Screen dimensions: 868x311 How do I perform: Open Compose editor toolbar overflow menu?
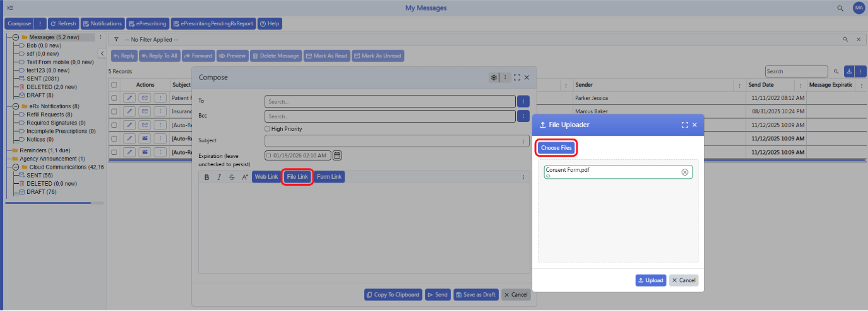[523, 178]
